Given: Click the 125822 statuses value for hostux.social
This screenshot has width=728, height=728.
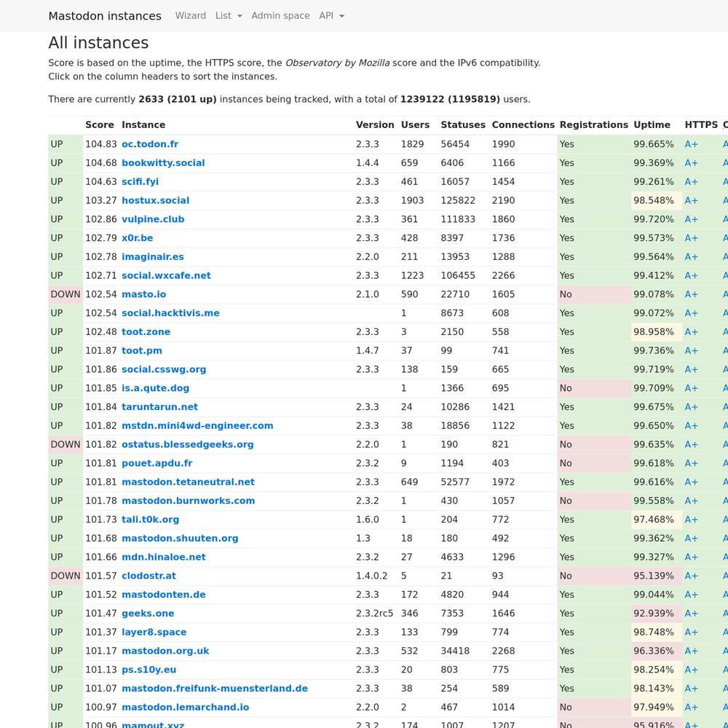Looking at the screenshot, I should click(x=458, y=201).
